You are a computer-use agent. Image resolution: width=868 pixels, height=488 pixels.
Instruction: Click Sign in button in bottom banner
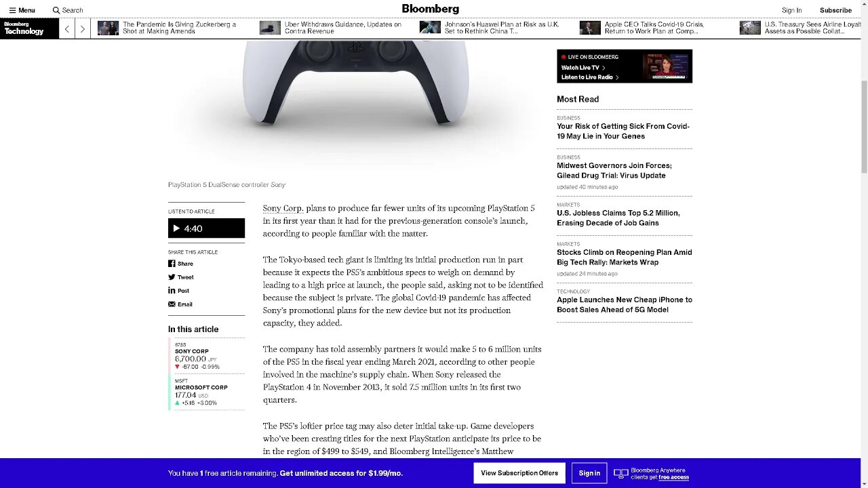click(x=589, y=473)
